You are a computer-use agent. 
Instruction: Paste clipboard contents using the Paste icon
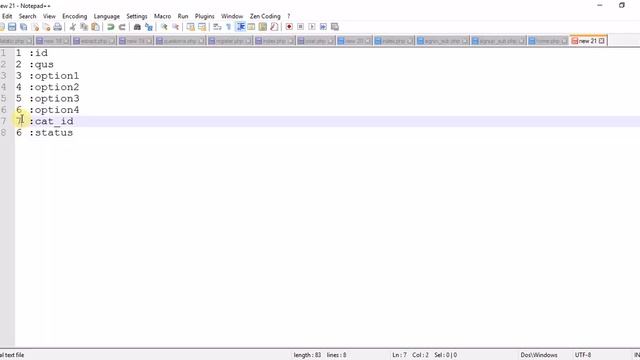95,27
